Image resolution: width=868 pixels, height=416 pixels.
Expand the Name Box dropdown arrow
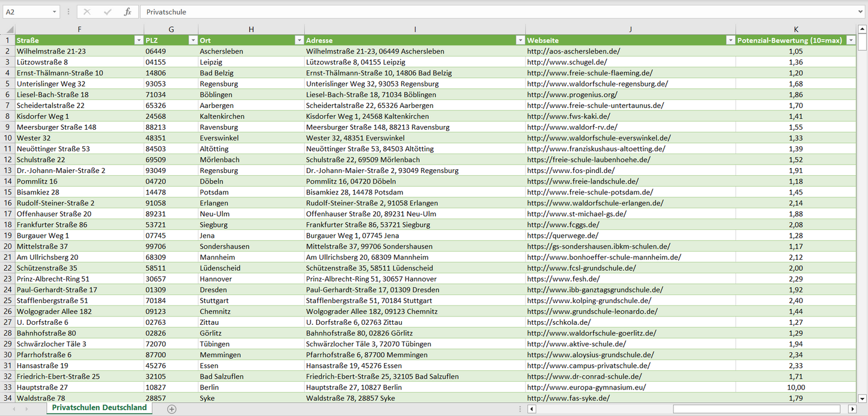55,12
